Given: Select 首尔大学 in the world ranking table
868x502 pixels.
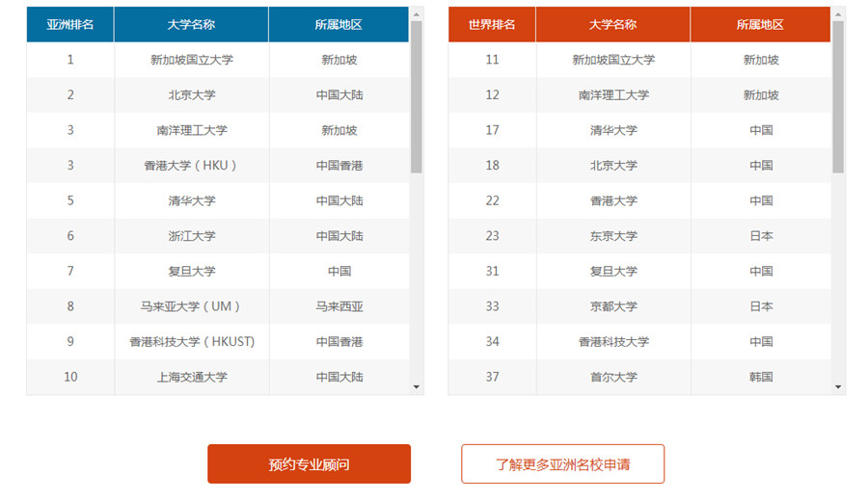Looking at the screenshot, I should 613,377.
